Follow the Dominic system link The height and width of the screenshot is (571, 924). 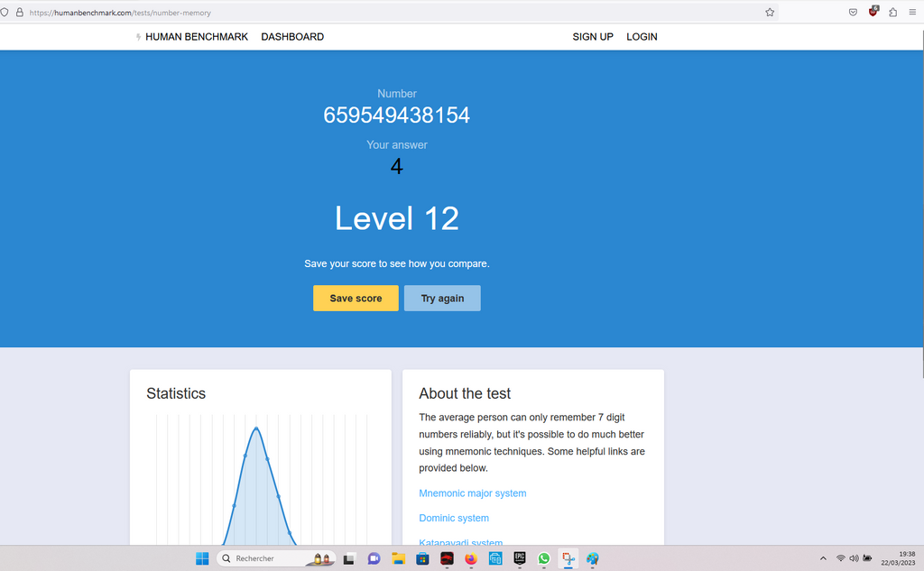click(454, 518)
